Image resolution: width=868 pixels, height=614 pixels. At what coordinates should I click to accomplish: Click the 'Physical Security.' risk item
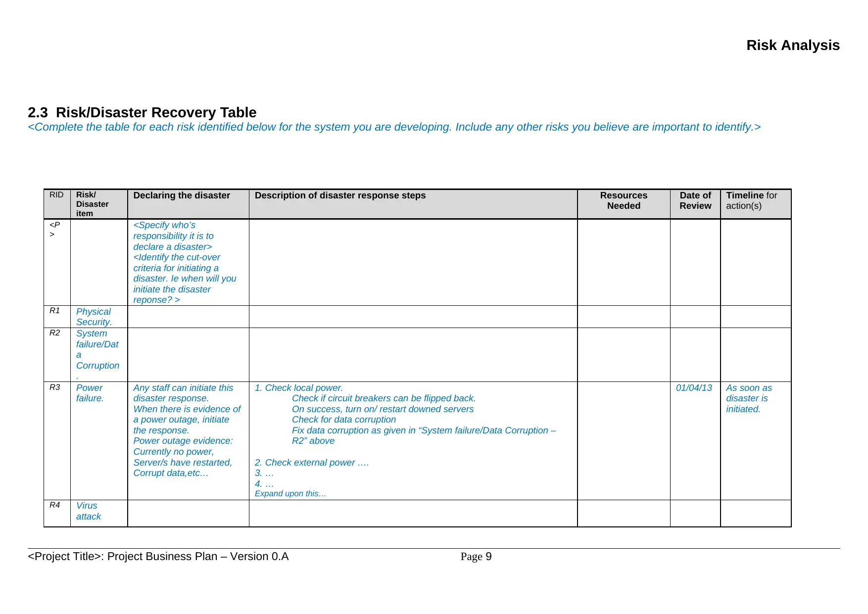(x=94, y=317)
